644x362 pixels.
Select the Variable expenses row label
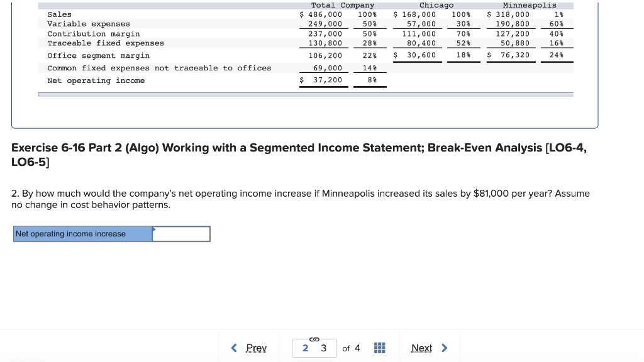89,24
